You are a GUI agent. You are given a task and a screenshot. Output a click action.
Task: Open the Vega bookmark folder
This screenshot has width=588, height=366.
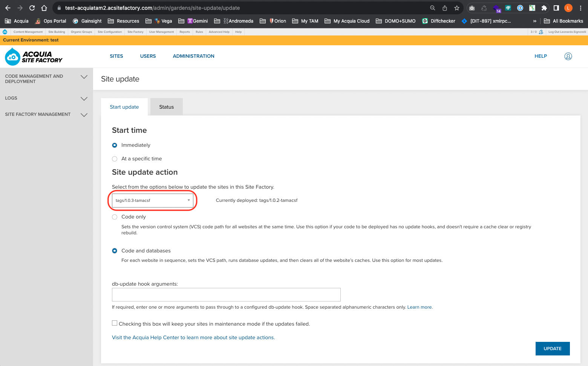pos(159,21)
